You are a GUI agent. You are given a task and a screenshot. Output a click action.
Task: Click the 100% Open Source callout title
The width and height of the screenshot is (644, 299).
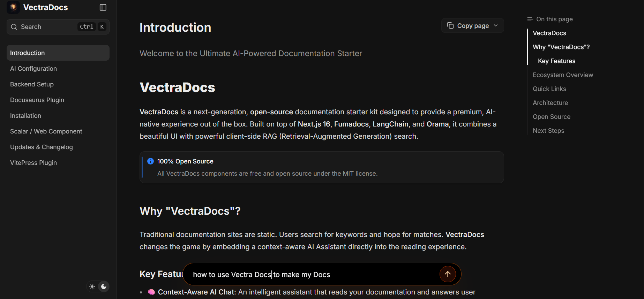(185, 161)
